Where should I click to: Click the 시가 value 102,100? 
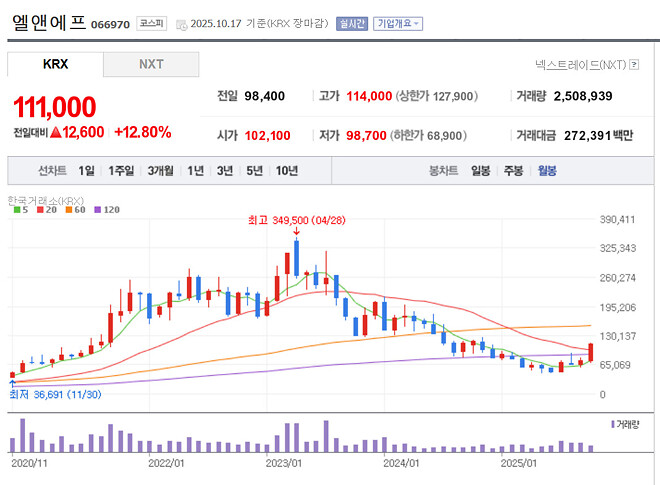pyautogui.click(x=267, y=136)
